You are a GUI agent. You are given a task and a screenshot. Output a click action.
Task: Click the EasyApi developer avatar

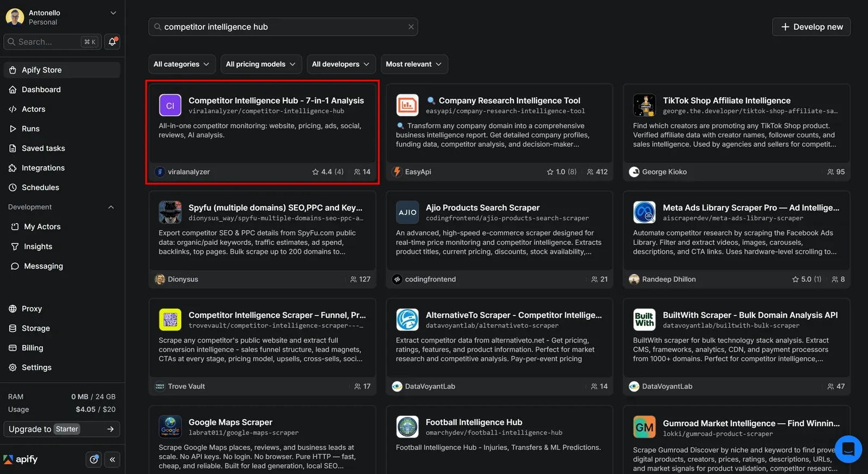pyautogui.click(x=397, y=172)
